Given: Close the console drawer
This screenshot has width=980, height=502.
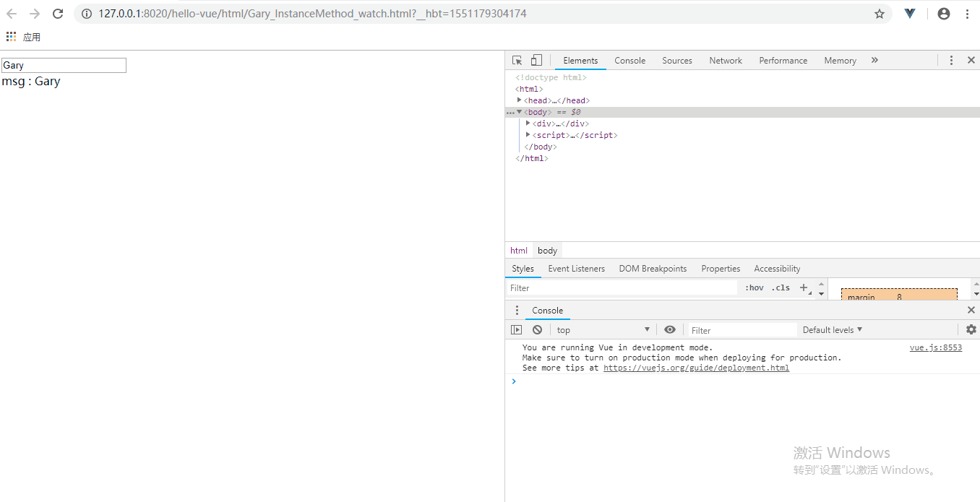Looking at the screenshot, I should pyautogui.click(x=971, y=311).
